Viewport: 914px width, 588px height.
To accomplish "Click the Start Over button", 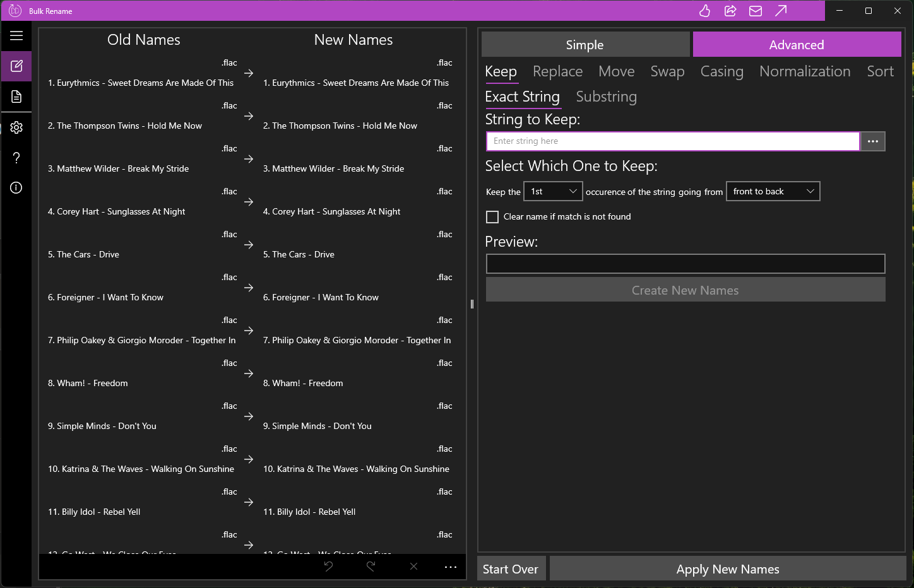I will 511,569.
